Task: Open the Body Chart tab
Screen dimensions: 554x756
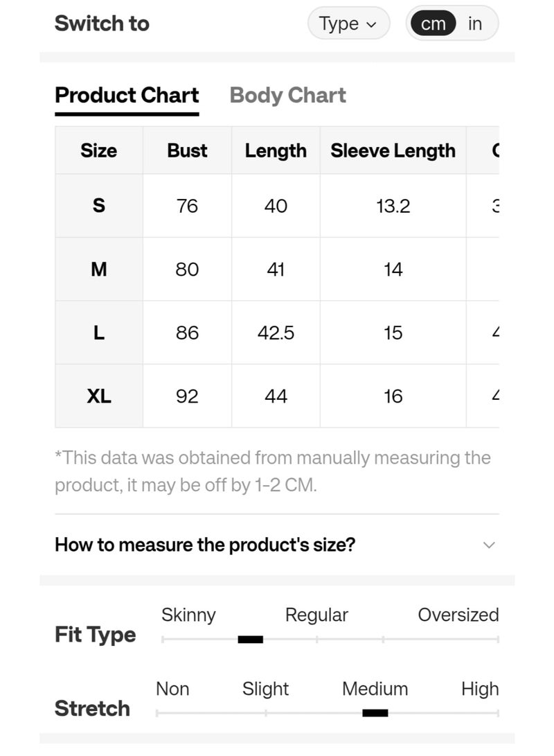Action: tap(287, 96)
